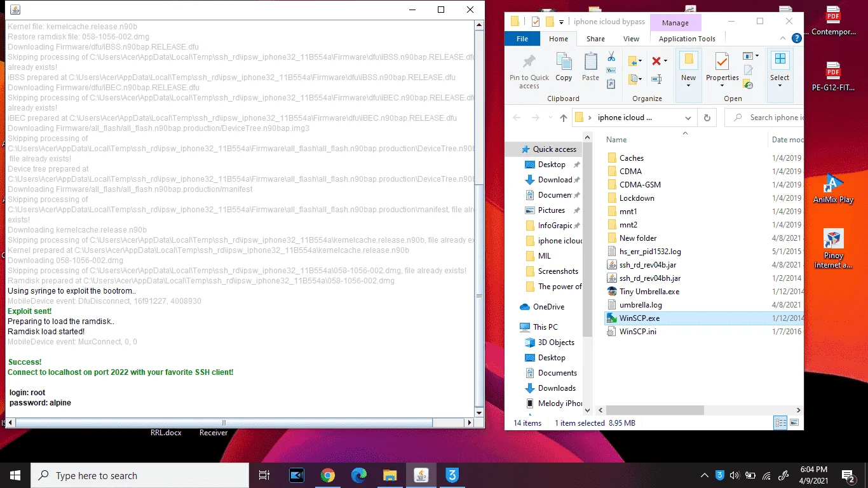Screen dimensions: 868x488
Task: Open Microsoft Edge from the taskbar
Action: [x=359, y=475]
